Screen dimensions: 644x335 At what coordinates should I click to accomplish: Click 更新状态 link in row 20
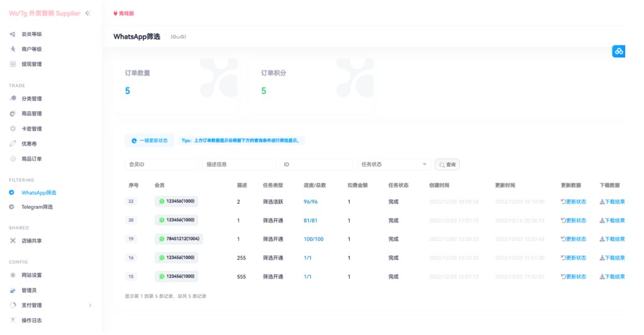click(574, 221)
